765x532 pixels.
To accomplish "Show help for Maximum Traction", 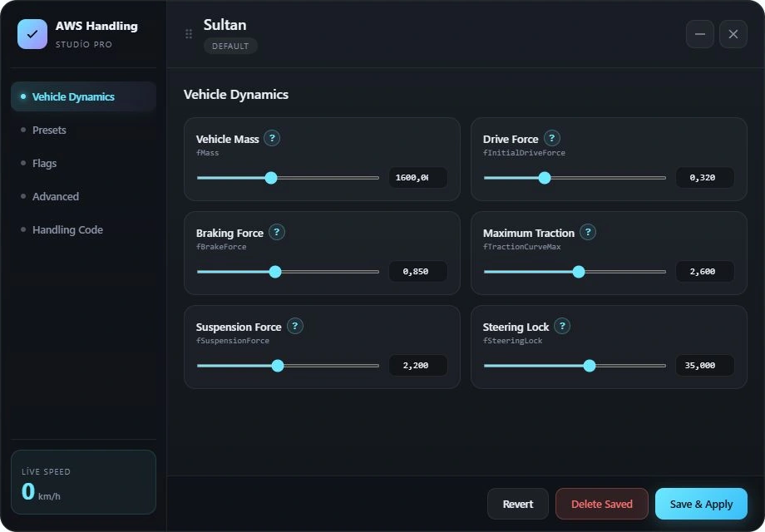I will [588, 232].
